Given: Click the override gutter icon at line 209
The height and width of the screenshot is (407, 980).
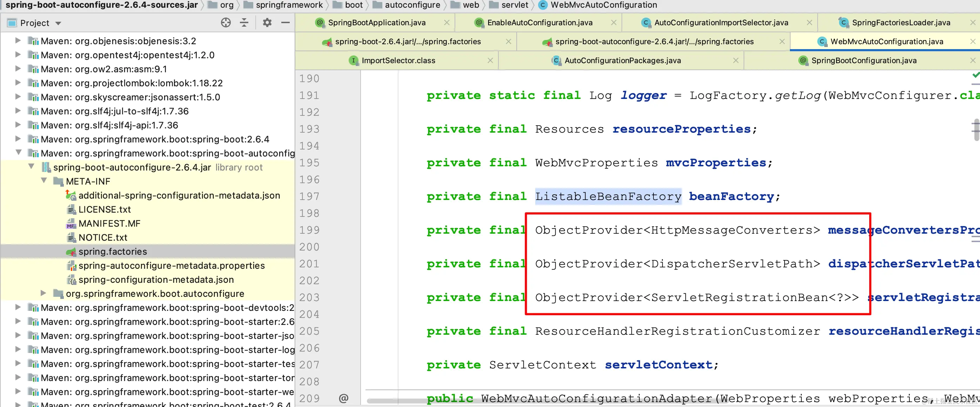Looking at the screenshot, I should coord(343,398).
